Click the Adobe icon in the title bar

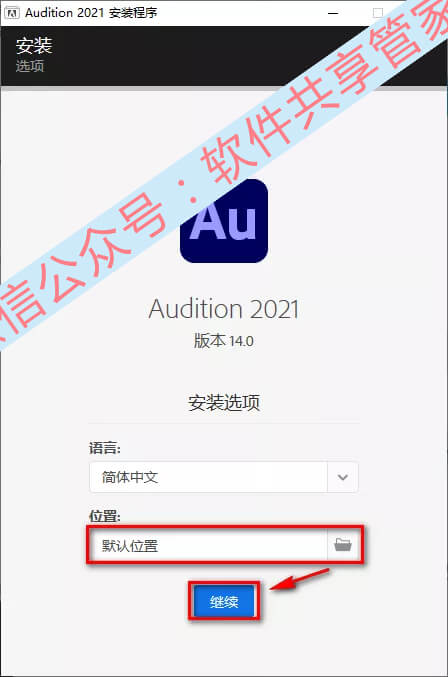point(12,13)
